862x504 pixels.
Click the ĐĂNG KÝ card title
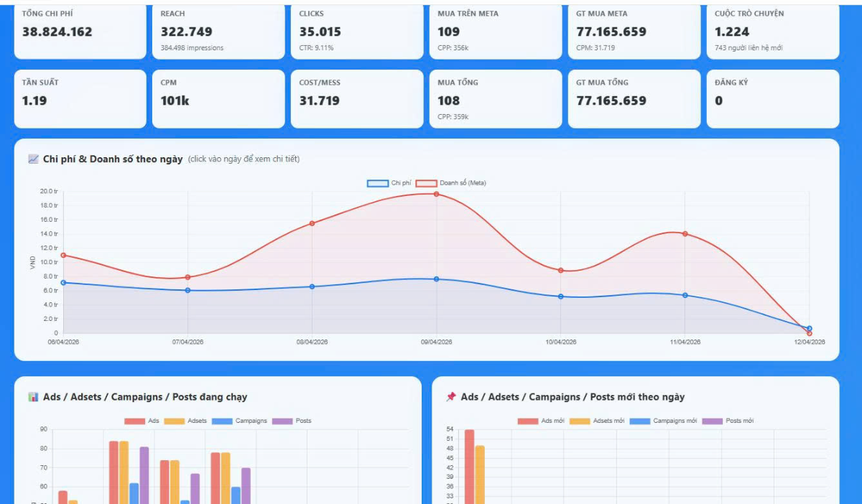731,83
